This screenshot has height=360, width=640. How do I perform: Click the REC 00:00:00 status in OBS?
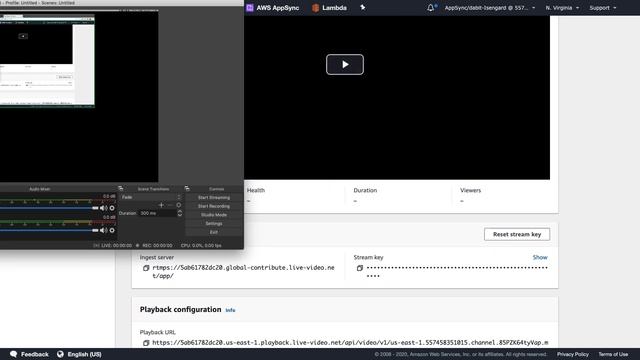coord(154,246)
